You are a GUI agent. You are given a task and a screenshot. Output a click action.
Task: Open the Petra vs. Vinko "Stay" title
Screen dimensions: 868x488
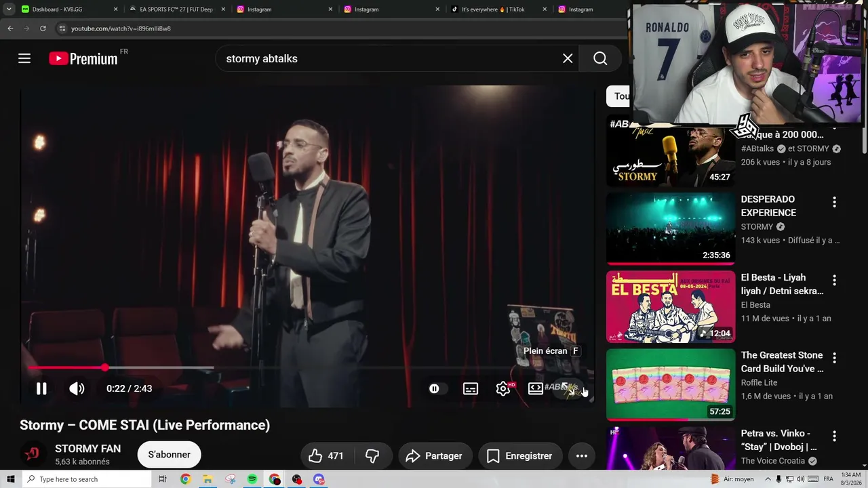pos(779,440)
